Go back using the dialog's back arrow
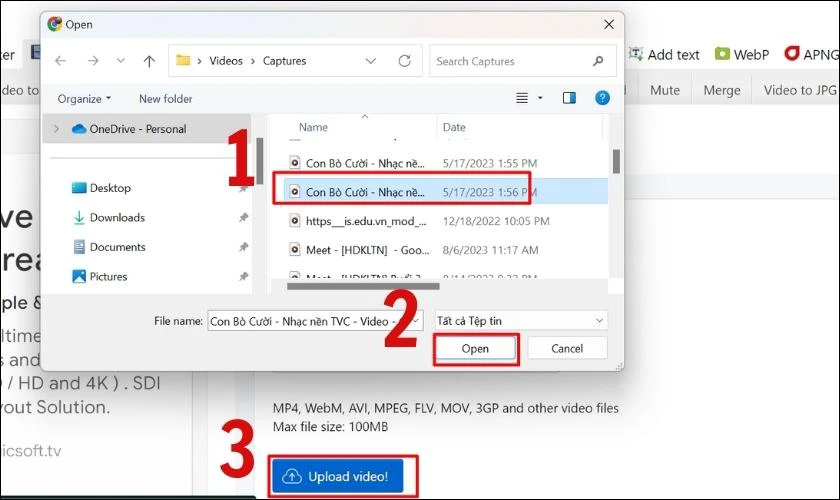The height and width of the screenshot is (500, 840). [x=61, y=61]
